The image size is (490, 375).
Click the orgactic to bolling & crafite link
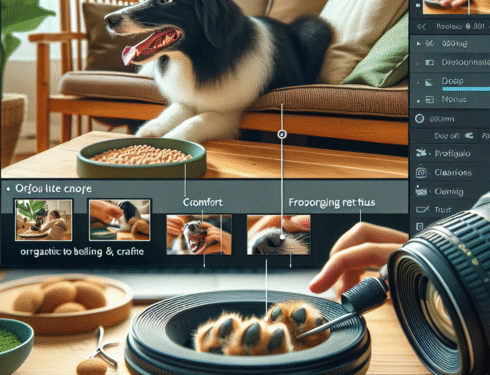point(82,251)
